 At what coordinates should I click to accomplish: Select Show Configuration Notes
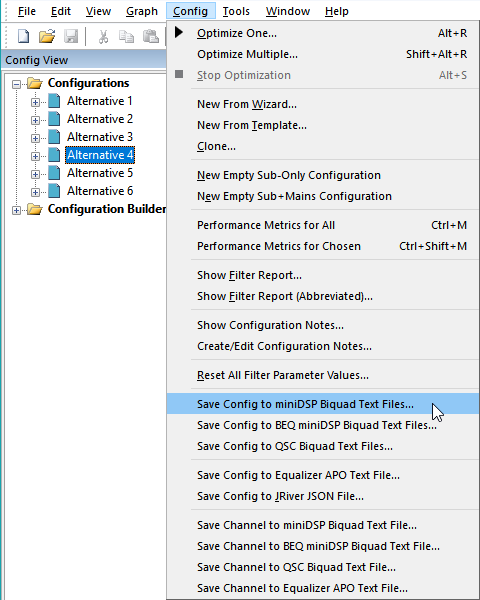(323, 325)
